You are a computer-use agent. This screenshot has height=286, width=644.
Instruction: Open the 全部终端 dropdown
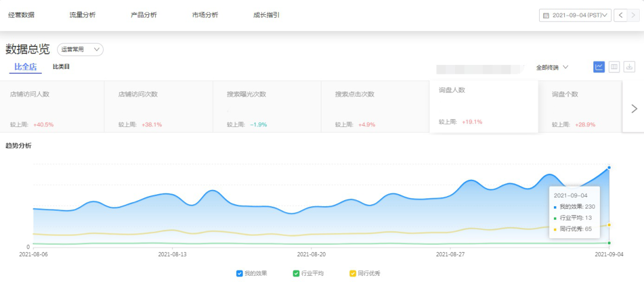(x=552, y=68)
